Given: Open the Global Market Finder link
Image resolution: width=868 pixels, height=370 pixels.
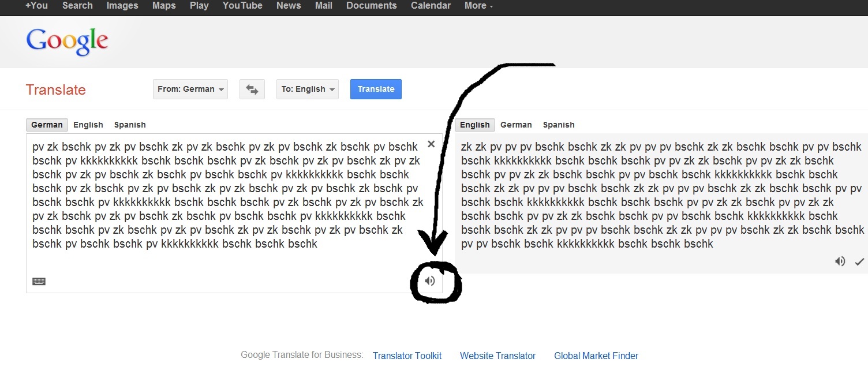Looking at the screenshot, I should tap(596, 356).
